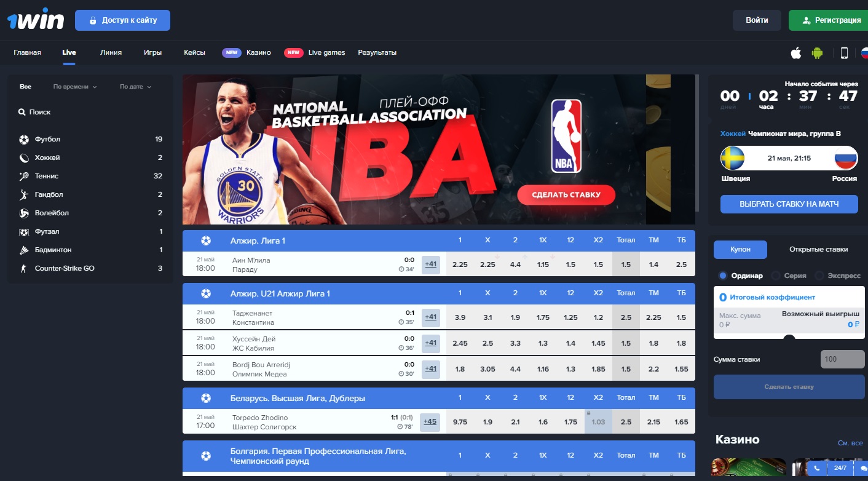Open the Кейсы menu item
Screen dimensions: 868x481
coord(194,52)
